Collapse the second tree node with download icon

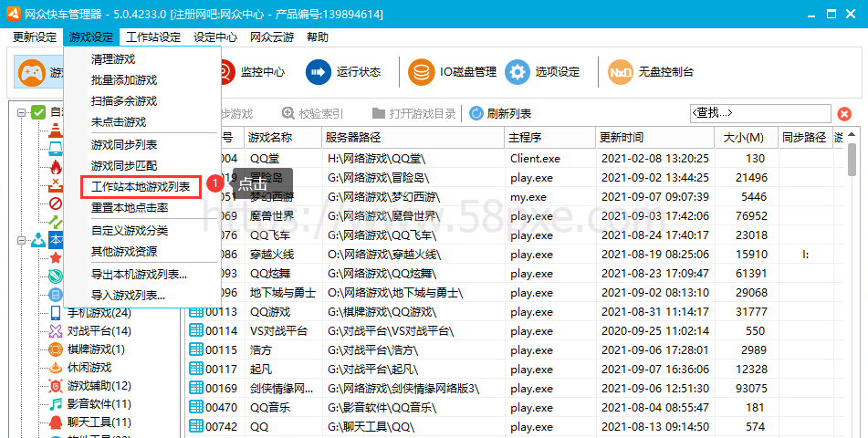point(21,240)
